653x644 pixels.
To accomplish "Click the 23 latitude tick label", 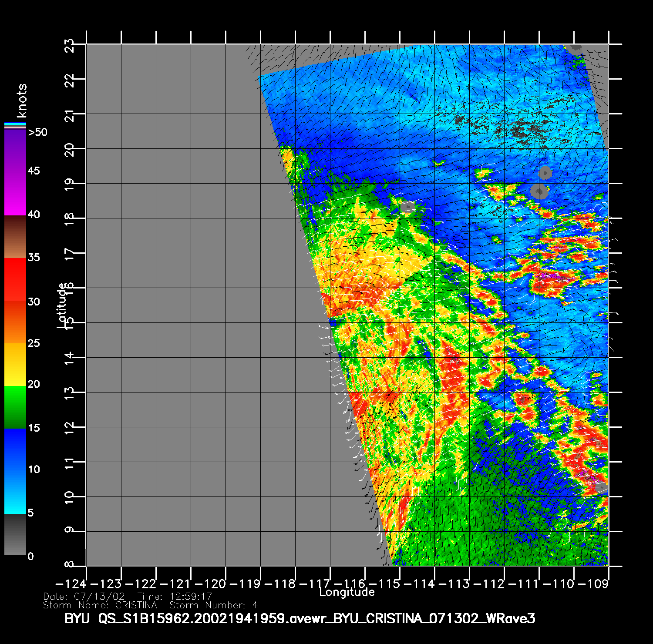I will coord(70,45).
